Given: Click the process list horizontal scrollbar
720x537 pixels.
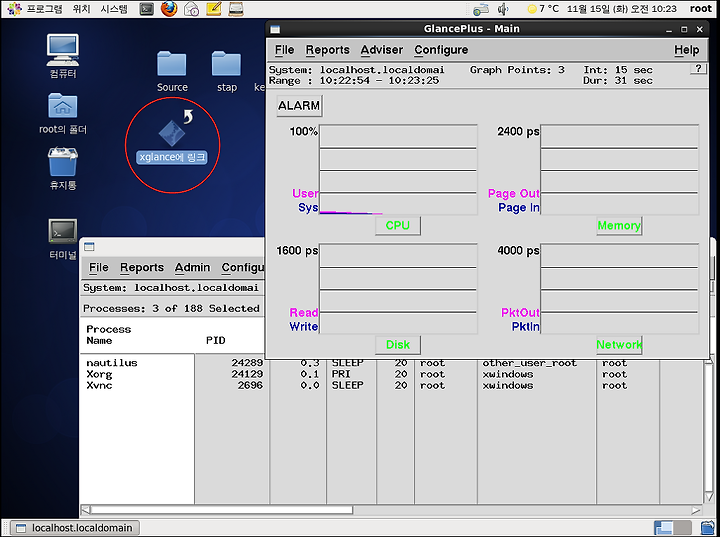Looking at the screenshot, I should (x=222, y=510).
